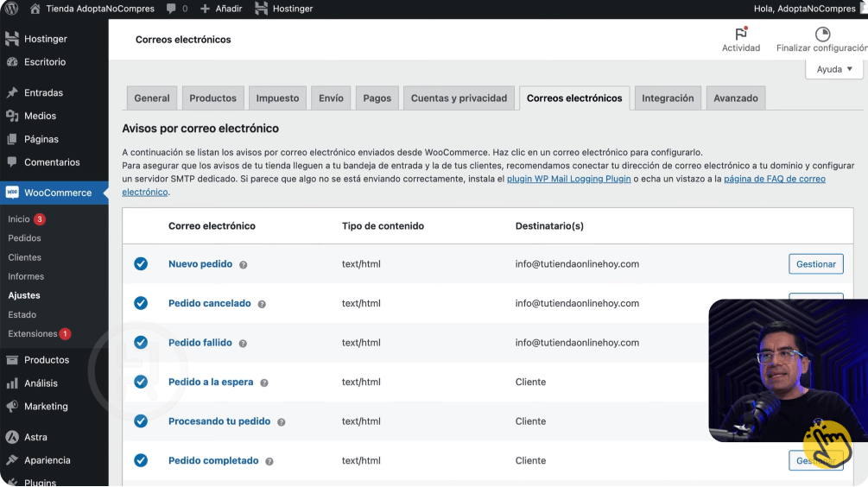Open the Informes submenu item
The image size is (868, 487).
coord(26,276)
